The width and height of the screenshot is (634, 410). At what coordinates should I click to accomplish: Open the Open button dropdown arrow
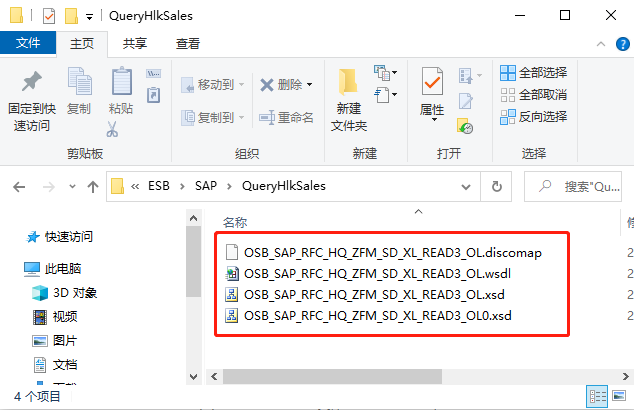(480, 75)
